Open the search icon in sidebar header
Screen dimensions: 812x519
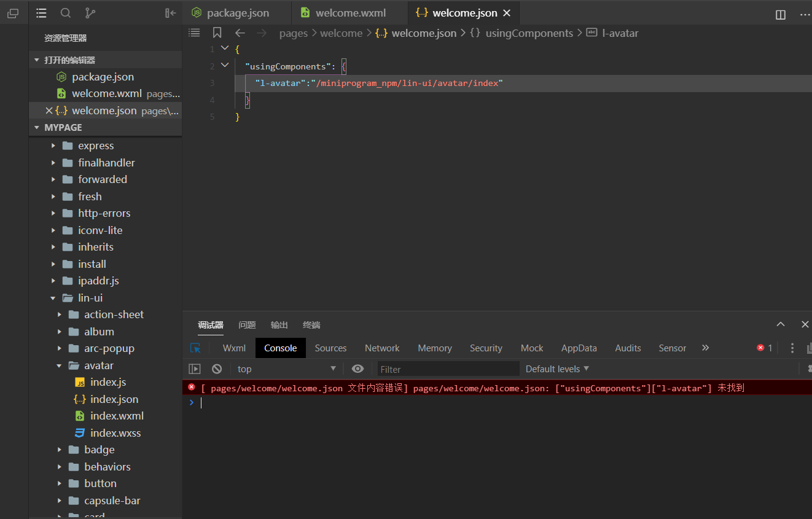[66, 13]
